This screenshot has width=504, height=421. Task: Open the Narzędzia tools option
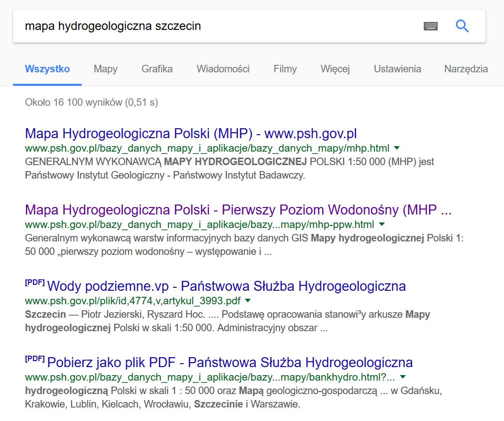(x=466, y=69)
